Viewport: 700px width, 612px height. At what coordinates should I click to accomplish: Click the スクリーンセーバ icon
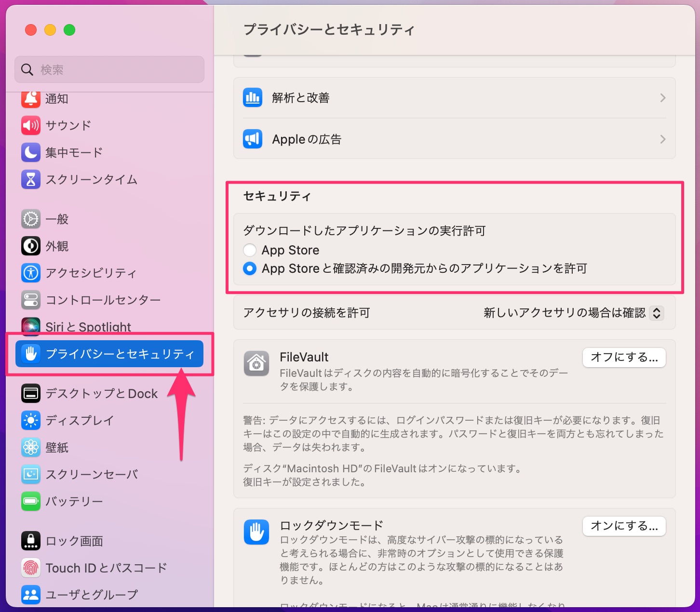coord(31,474)
